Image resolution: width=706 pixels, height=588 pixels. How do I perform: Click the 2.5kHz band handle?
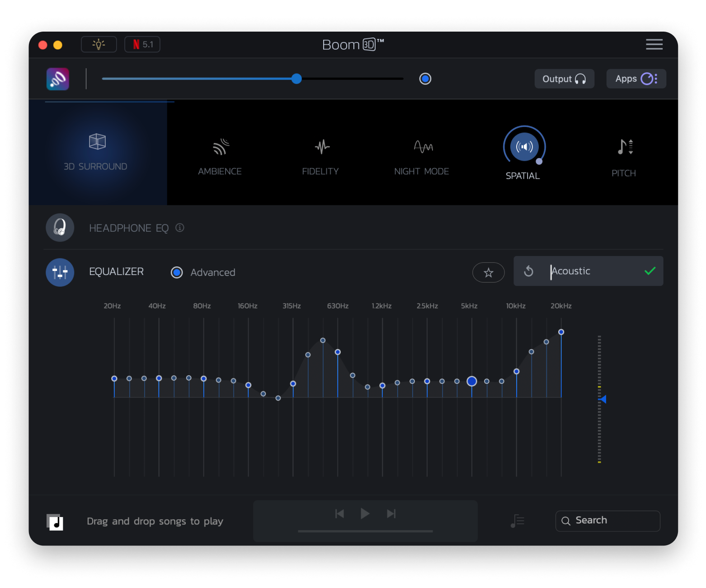click(x=427, y=381)
